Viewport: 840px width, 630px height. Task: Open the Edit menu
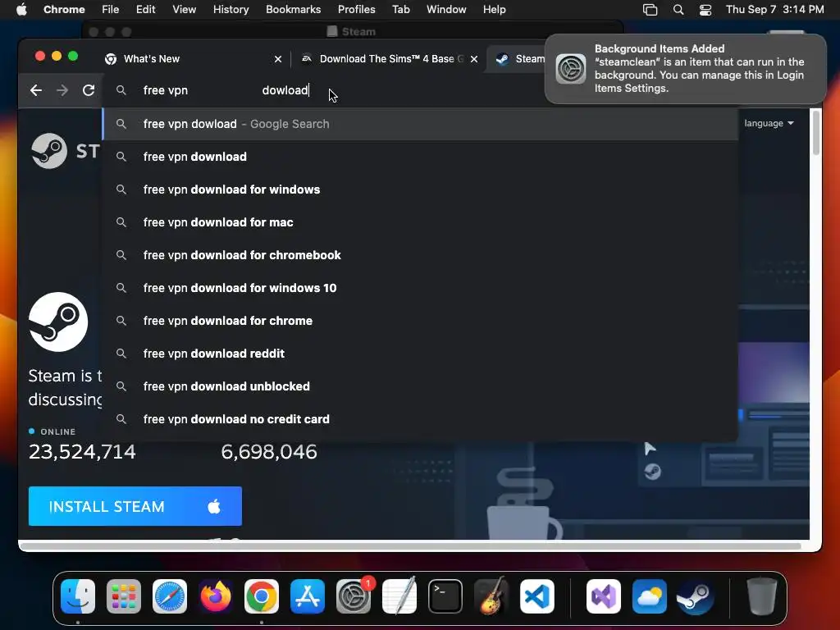(x=145, y=10)
